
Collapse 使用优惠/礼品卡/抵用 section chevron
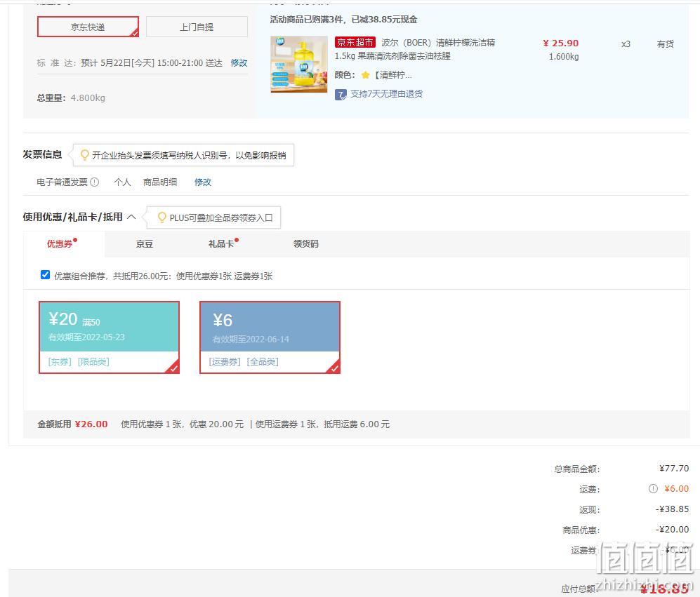131,217
